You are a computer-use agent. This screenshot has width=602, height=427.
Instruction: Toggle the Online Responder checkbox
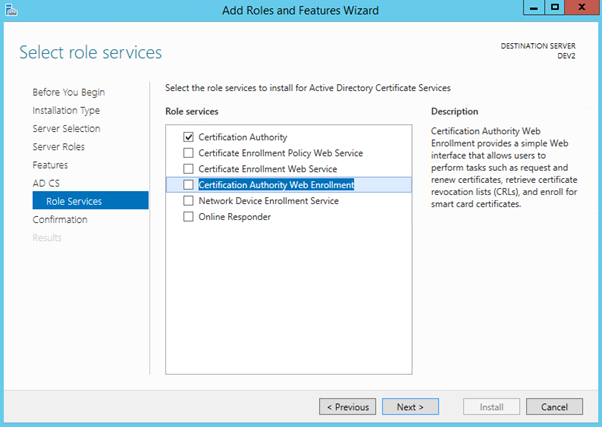pyautogui.click(x=188, y=217)
